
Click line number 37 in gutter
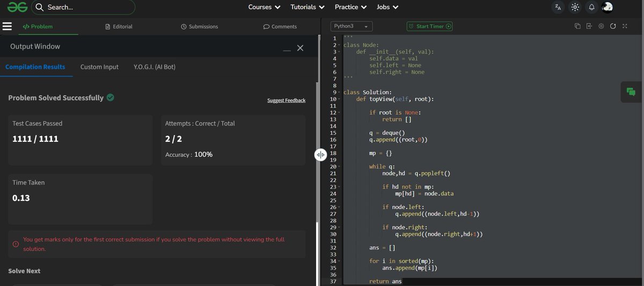(x=334, y=281)
